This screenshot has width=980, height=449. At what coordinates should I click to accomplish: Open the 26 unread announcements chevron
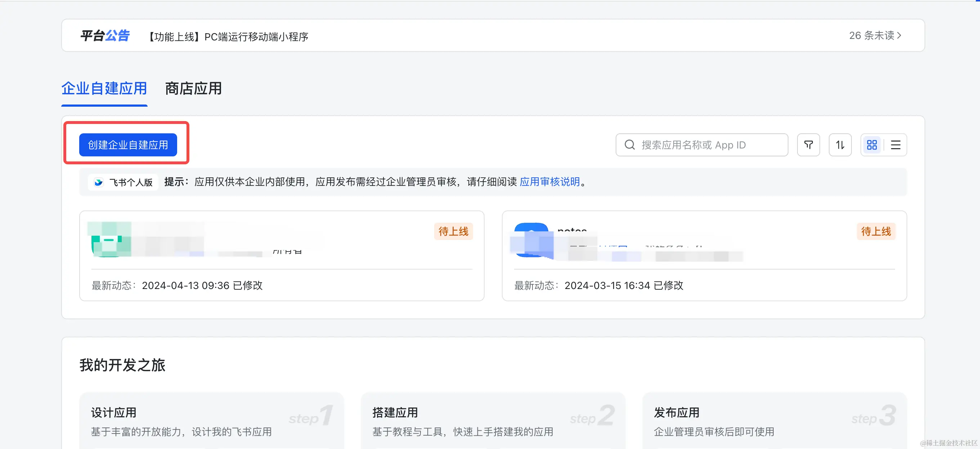[x=899, y=35]
